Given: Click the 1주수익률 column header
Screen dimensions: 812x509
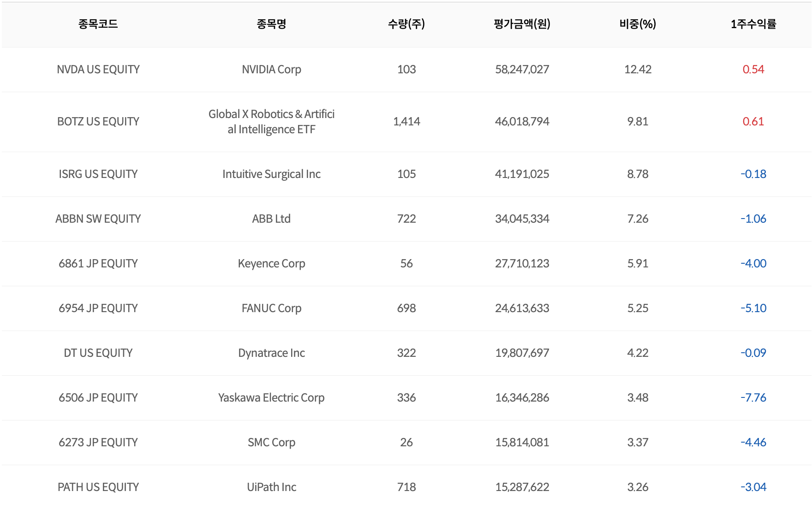Looking at the screenshot, I should [753, 24].
